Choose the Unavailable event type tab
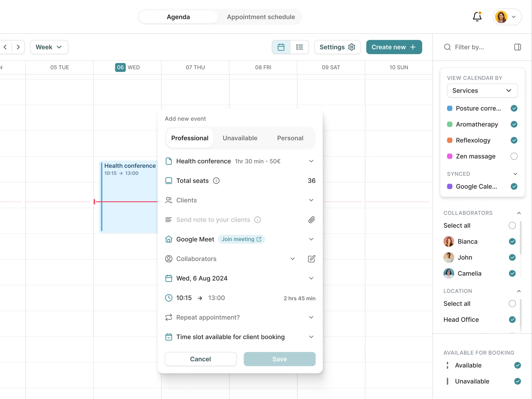Screen dimensions: 532x399 point(240,138)
